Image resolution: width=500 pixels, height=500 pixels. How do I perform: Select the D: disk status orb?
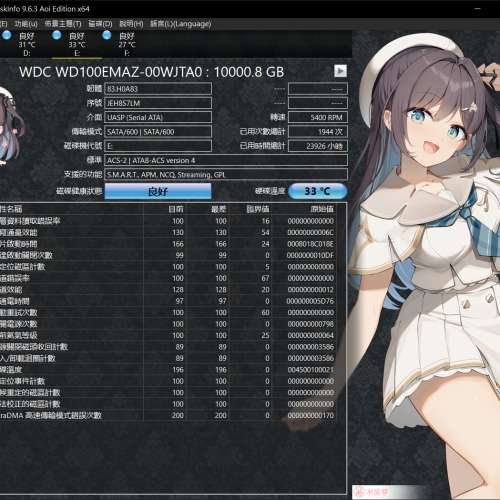[x=6, y=36]
